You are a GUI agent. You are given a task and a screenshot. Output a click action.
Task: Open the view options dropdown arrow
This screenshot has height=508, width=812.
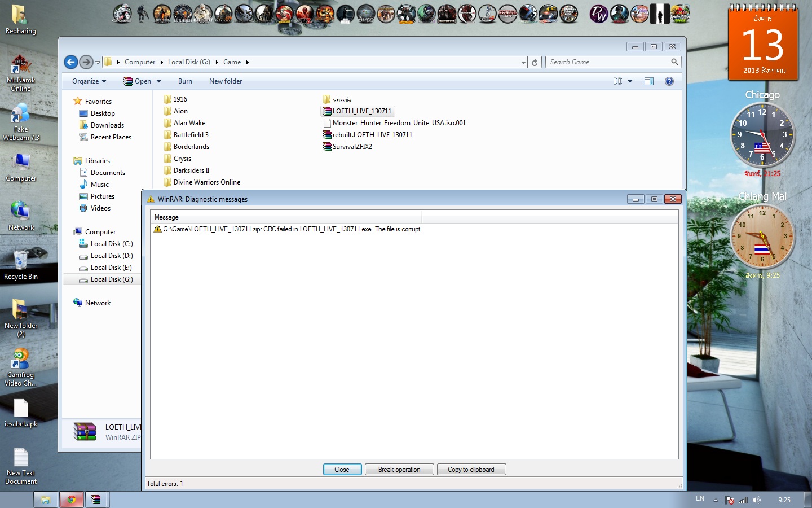click(630, 81)
